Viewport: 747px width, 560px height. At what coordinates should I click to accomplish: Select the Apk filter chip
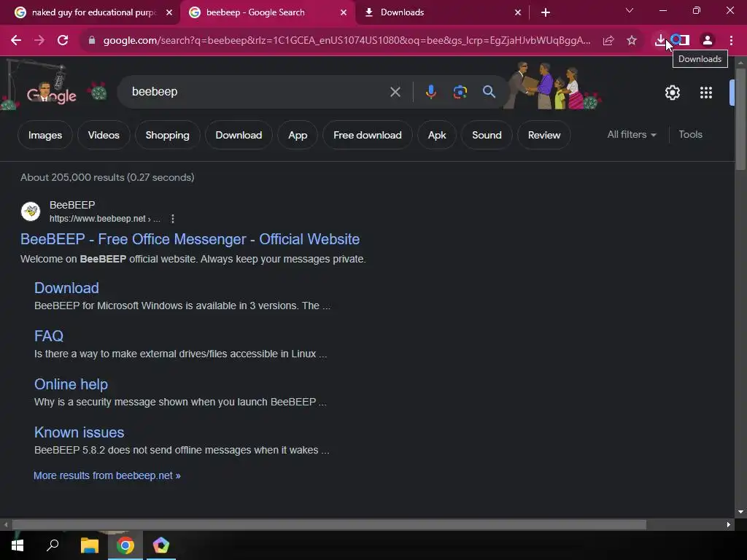point(437,135)
